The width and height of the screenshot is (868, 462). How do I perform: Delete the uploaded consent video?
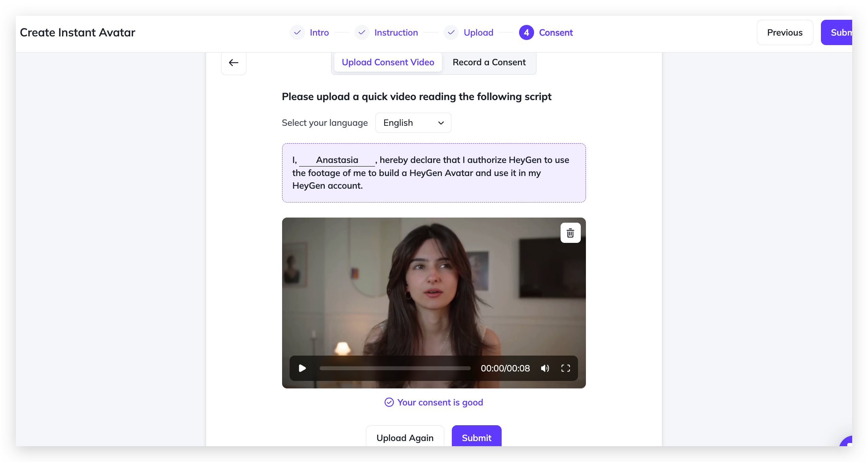point(570,233)
